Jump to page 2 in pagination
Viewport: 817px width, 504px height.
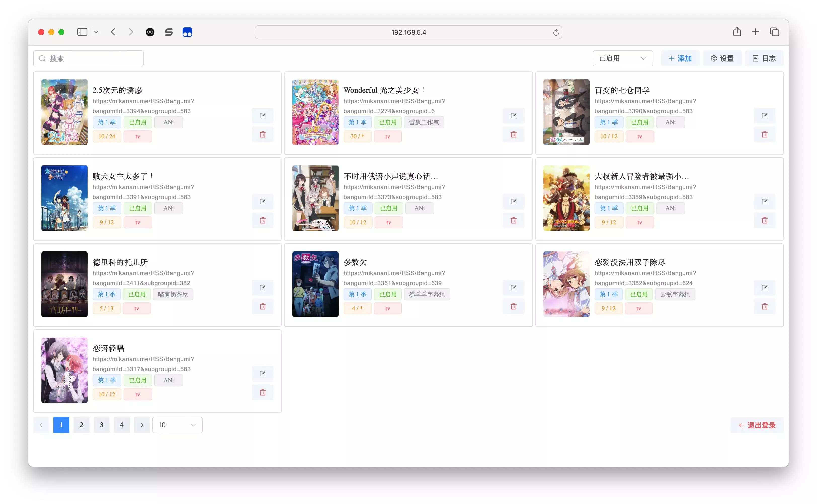tap(81, 425)
